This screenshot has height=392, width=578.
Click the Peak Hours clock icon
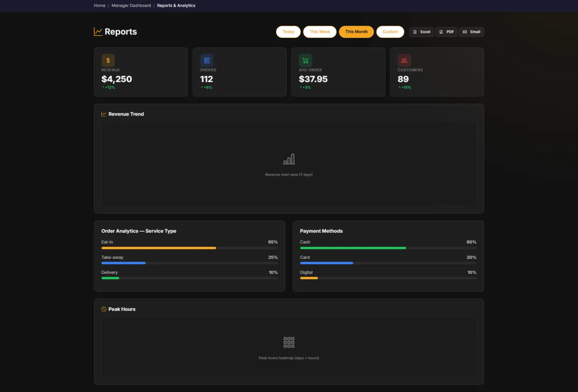tap(104, 309)
